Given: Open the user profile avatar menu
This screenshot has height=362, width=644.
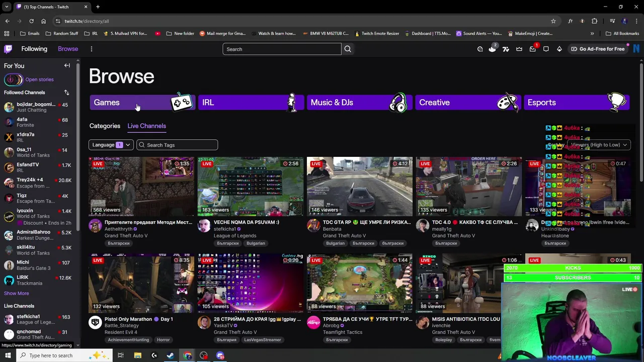Looking at the screenshot, I should [x=637, y=49].
